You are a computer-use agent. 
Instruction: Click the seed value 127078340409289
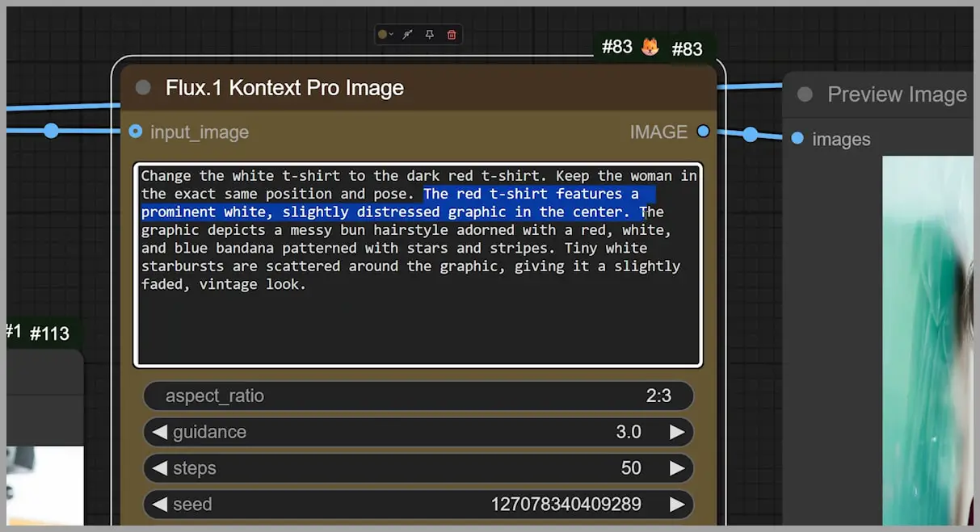[566, 505]
